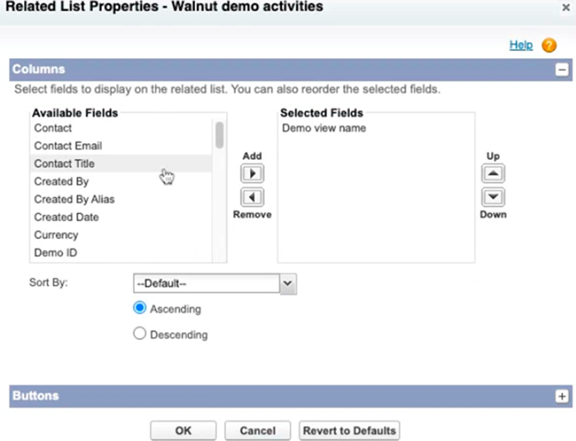Viewport: 576px width, 441px height.
Task: Open the Sort By dropdown
Action: (215, 284)
